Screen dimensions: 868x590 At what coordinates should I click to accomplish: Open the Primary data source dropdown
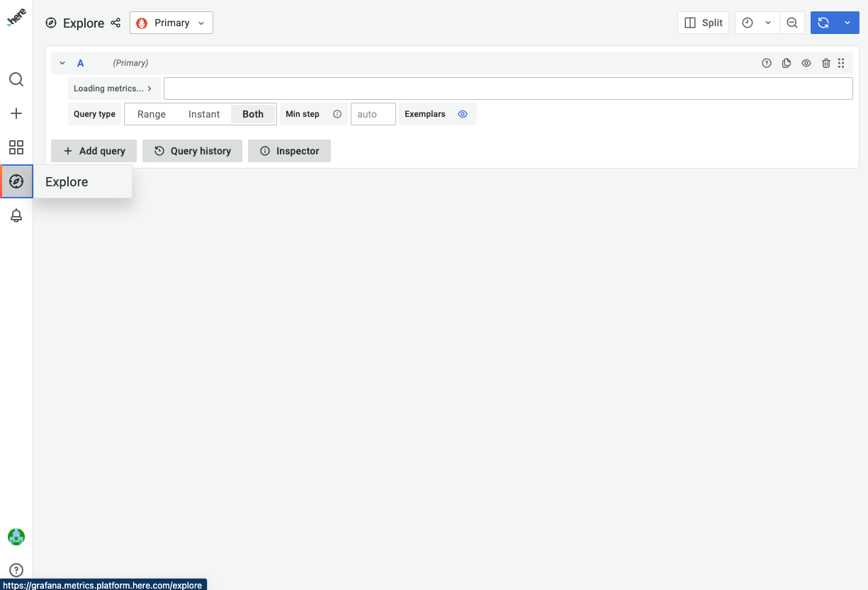point(171,23)
